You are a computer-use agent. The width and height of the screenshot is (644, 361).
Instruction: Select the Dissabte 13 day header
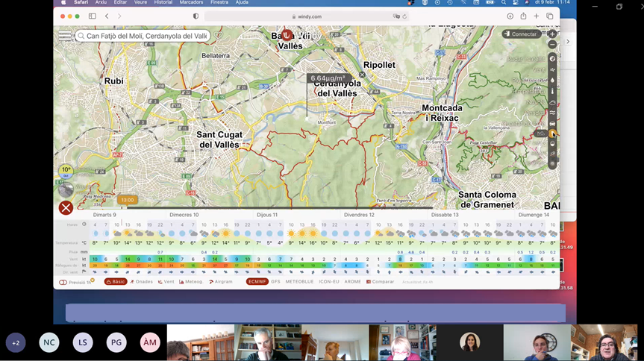coord(445,215)
